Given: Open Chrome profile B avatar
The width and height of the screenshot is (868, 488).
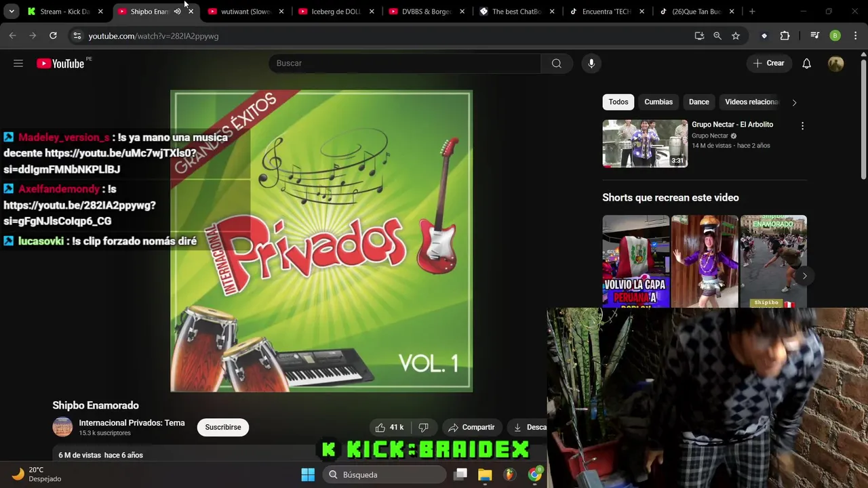Looking at the screenshot, I should coord(835,36).
